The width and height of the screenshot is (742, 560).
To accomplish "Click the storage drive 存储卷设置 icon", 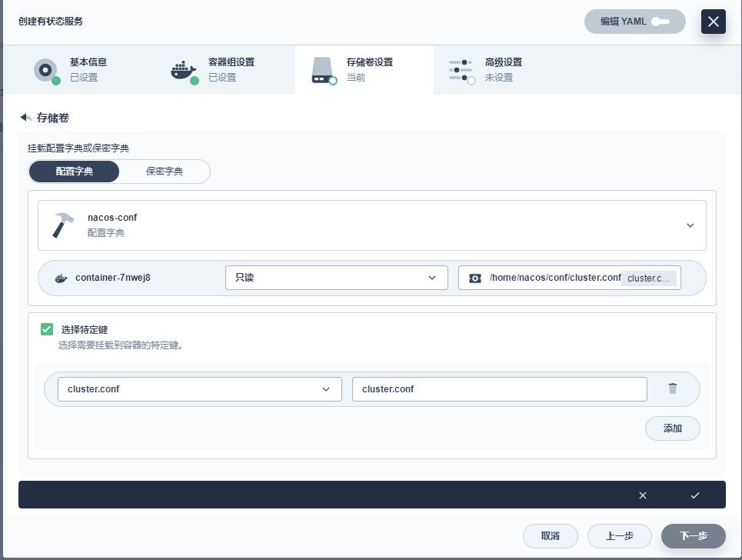I will tap(323, 71).
